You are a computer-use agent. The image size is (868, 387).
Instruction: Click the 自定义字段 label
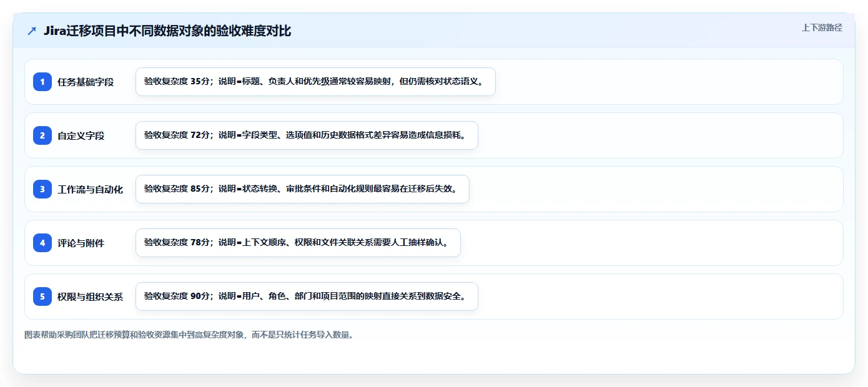click(81, 135)
